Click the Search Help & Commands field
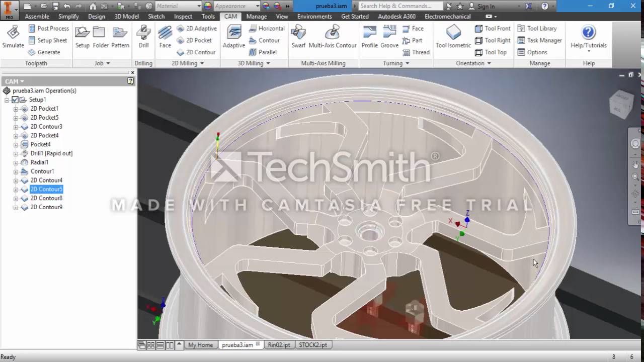644x362 pixels. click(x=400, y=6)
